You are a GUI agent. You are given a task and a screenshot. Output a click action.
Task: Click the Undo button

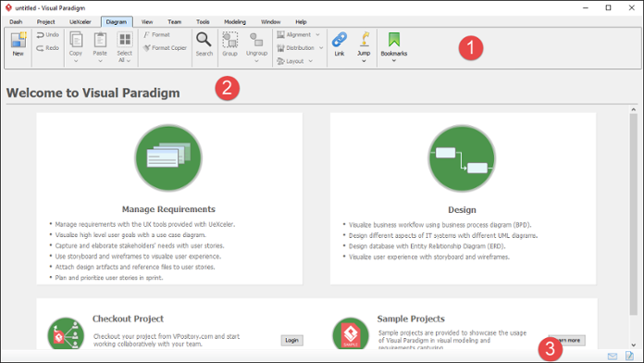click(47, 35)
